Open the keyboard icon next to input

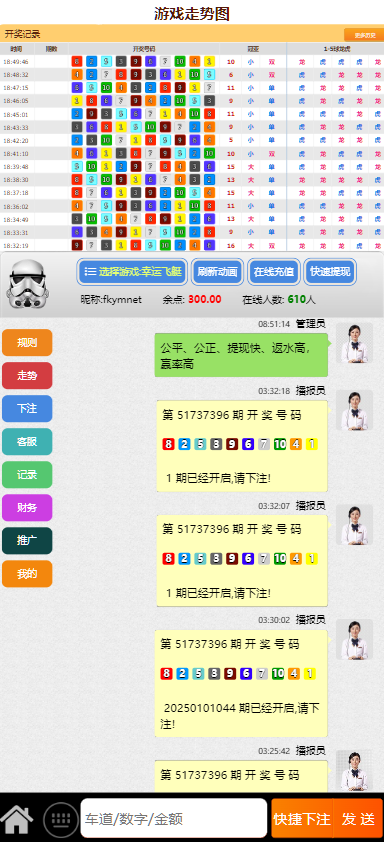(61, 819)
